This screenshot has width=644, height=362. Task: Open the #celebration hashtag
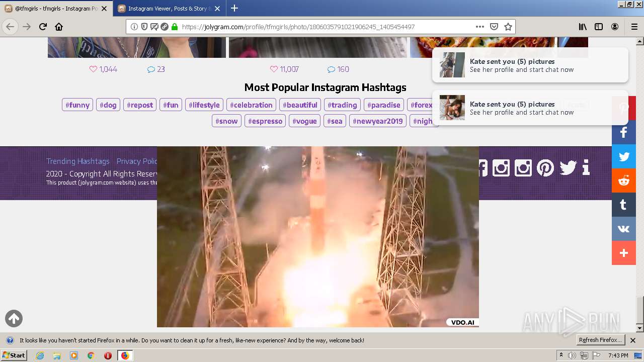(x=251, y=105)
